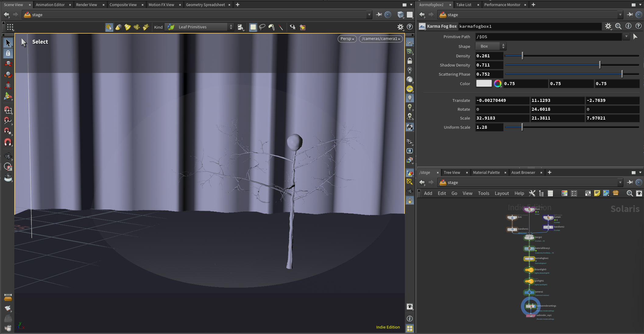Click the lasso selection icon in viewport toolbar
Image resolution: width=644 pixels, height=334 pixels.
pyautogui.click(x=262, y=27)
